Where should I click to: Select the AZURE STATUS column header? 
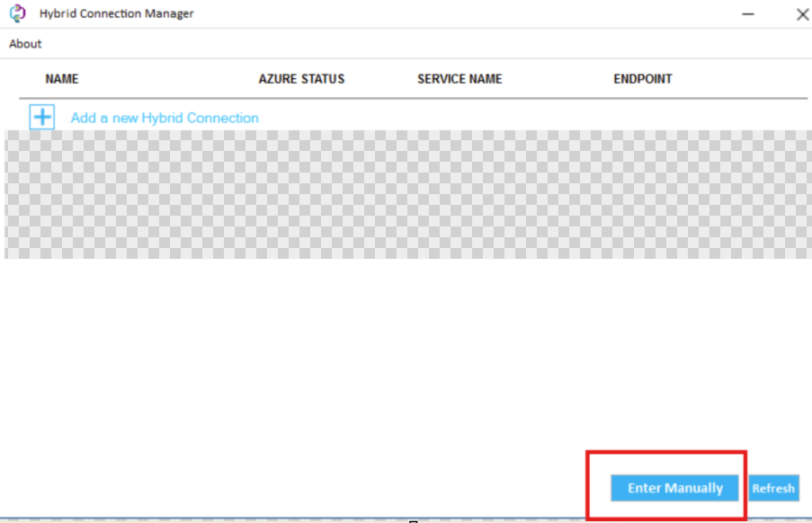tap(301, 79)
